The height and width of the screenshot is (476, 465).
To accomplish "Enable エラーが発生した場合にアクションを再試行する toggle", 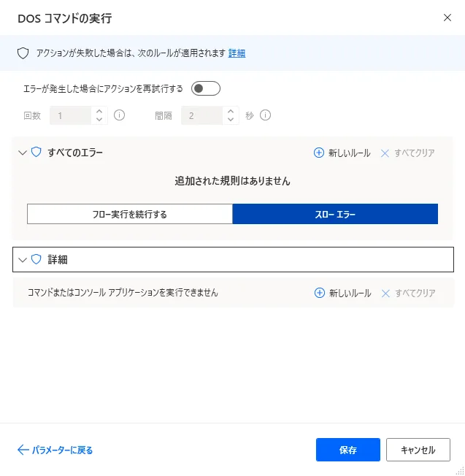I will tap(205, 89).
